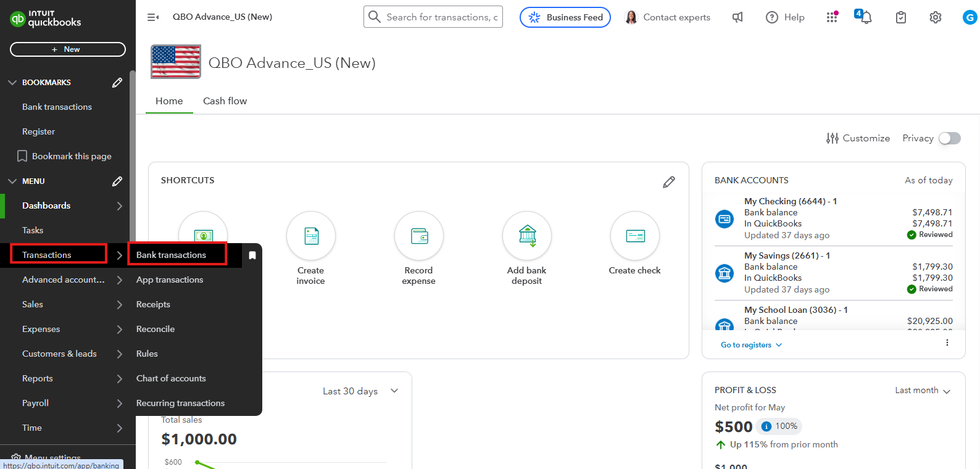Expand the Time submenu arrow

pyautogui.click(x=120, y=428)
